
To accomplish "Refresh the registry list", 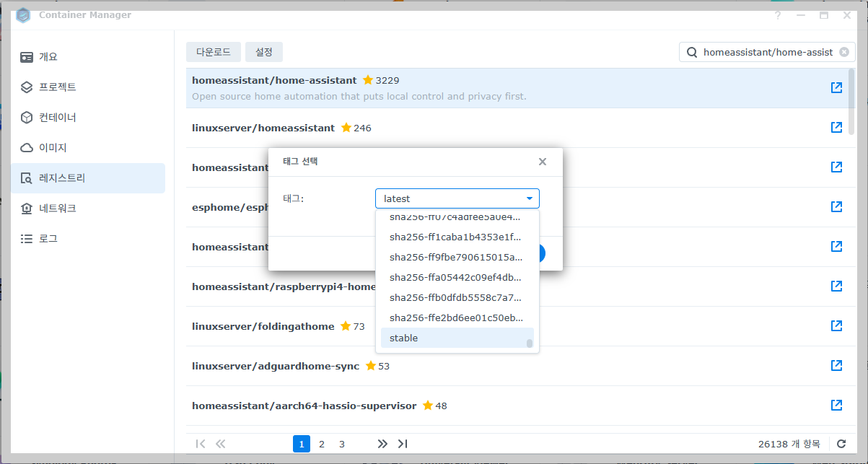I will [841, 444].
